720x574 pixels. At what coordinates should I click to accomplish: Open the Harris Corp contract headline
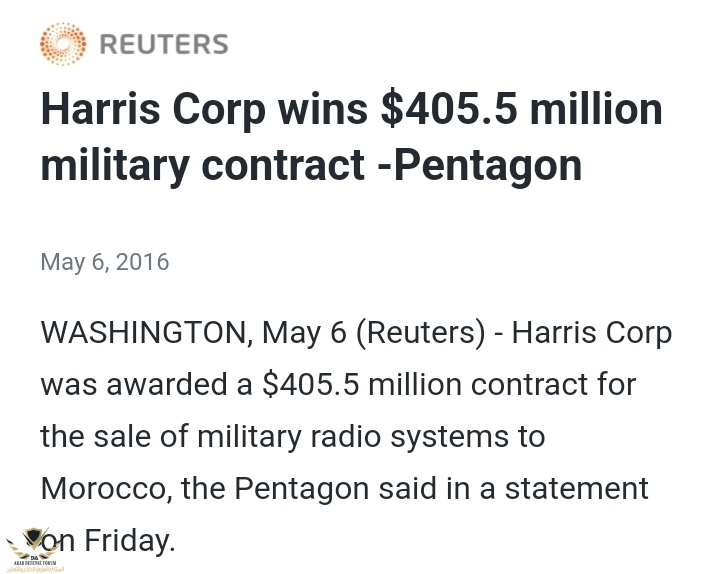(350, 136)
